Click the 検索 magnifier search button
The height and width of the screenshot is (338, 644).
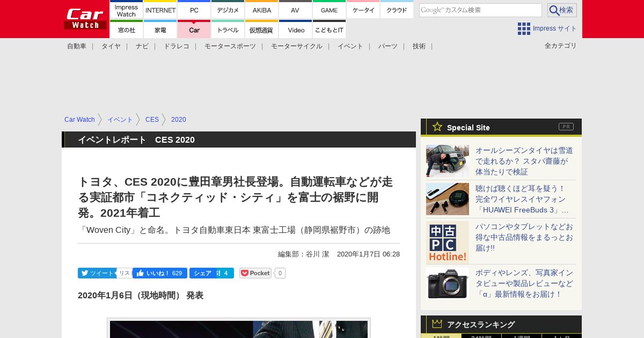[562, 10]
